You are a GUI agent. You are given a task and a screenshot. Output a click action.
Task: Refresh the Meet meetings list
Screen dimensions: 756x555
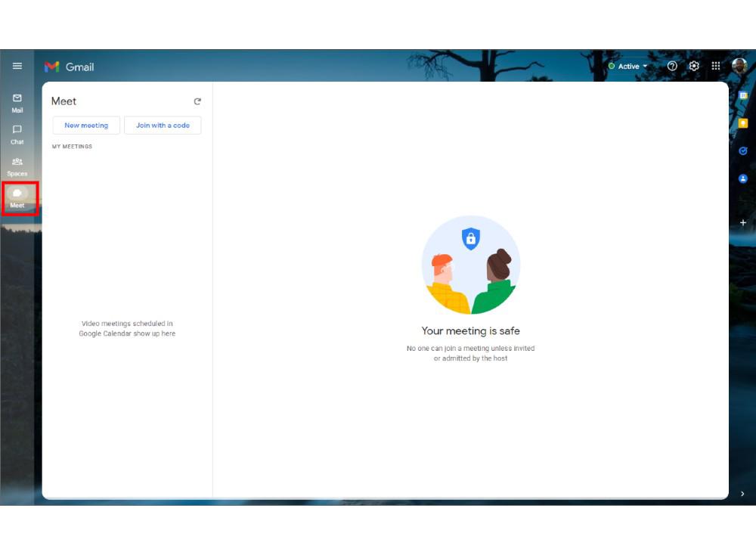click(197, 101)
